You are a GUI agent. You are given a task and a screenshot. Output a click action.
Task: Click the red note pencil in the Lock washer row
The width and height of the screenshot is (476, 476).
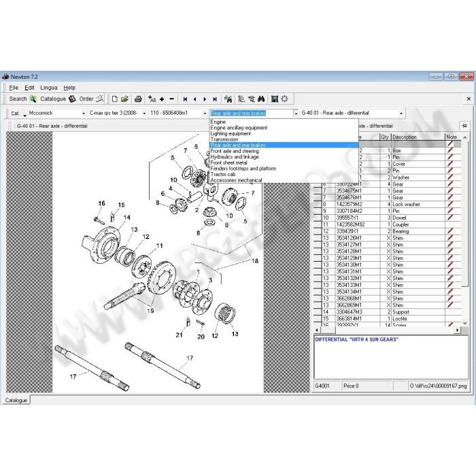coord(450,204)
